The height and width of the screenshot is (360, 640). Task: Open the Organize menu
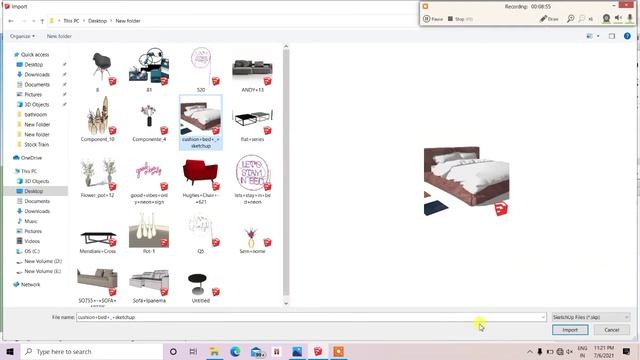22,36
